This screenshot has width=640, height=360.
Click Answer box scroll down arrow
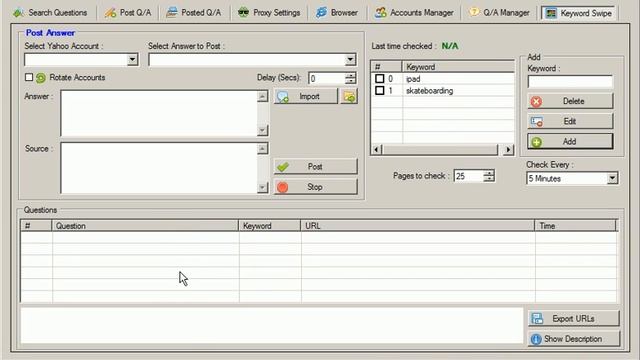262,130
